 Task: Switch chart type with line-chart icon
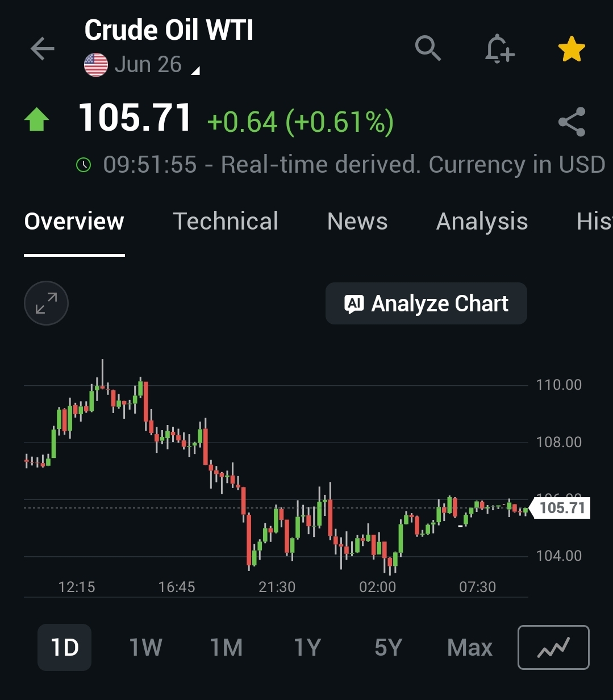tap(553, 647)
